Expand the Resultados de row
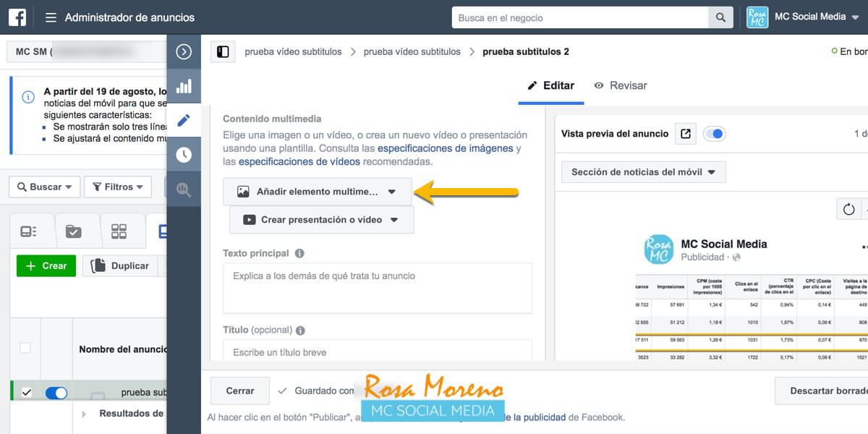The width and height of the screenshot is (868, 434). (84, 414)
